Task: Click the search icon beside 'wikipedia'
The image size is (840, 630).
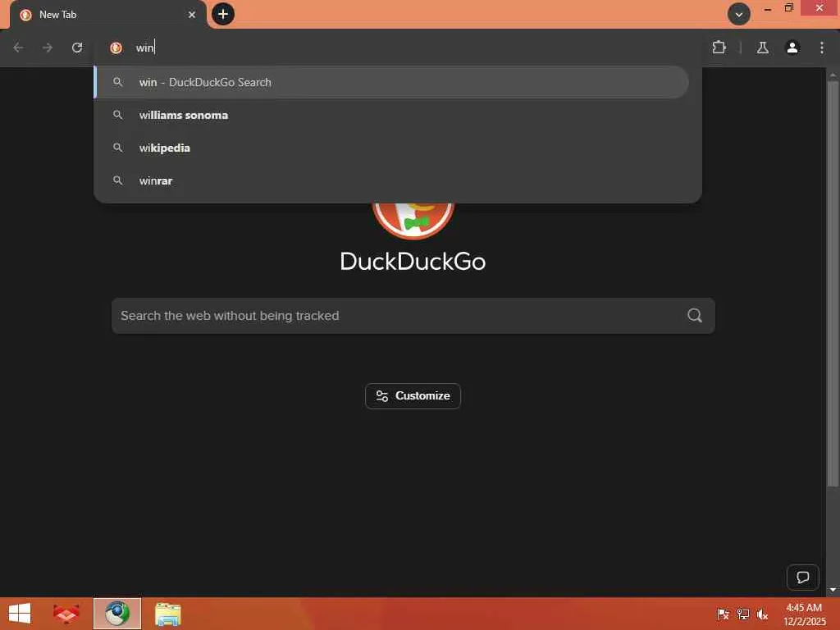Action: [118, 148]
